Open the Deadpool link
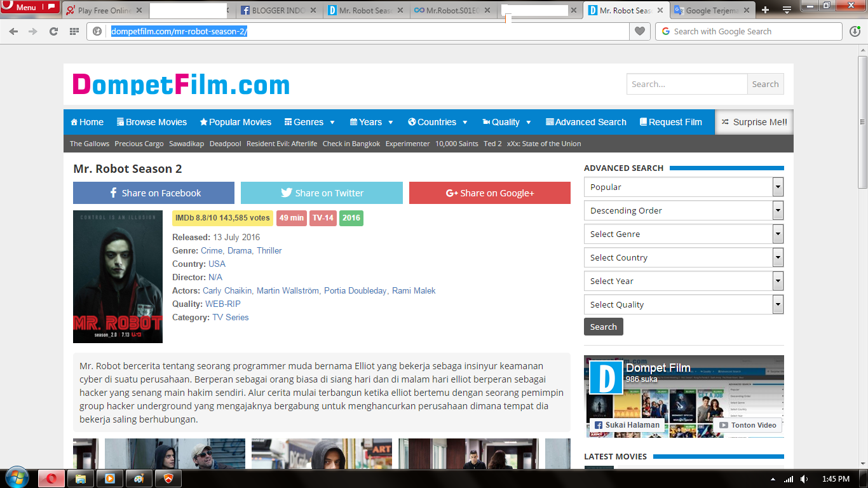 226,144
